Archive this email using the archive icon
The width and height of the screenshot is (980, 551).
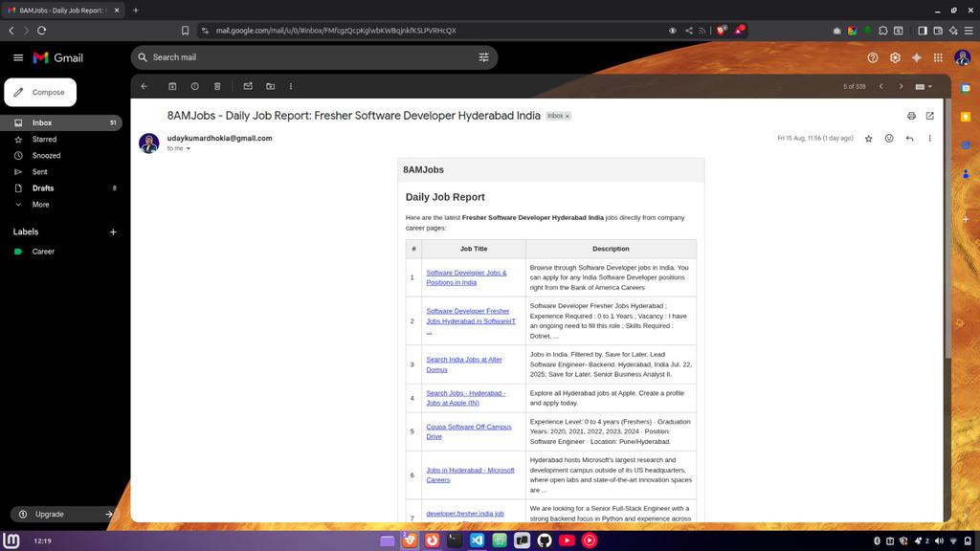172,86
